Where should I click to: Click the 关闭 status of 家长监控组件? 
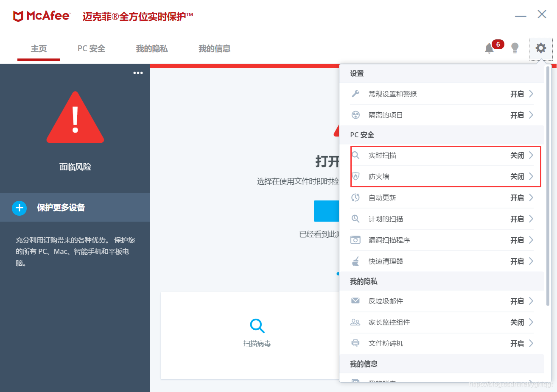[x=517, y=322]
